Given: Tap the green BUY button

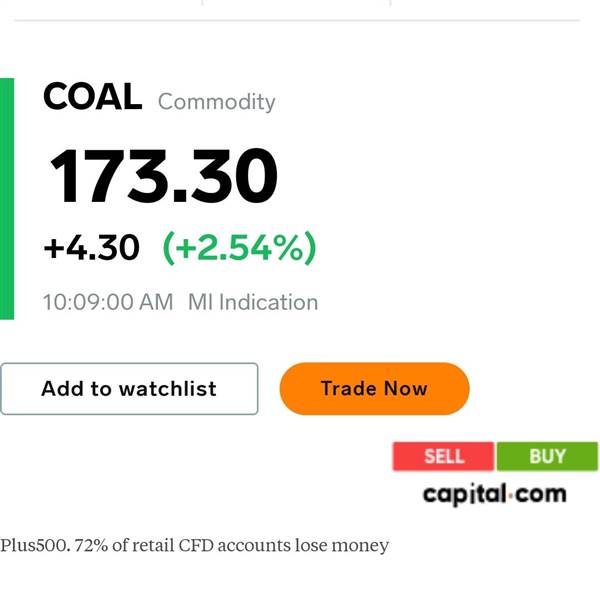Looking at the screenshot, I should pos(547,456).
